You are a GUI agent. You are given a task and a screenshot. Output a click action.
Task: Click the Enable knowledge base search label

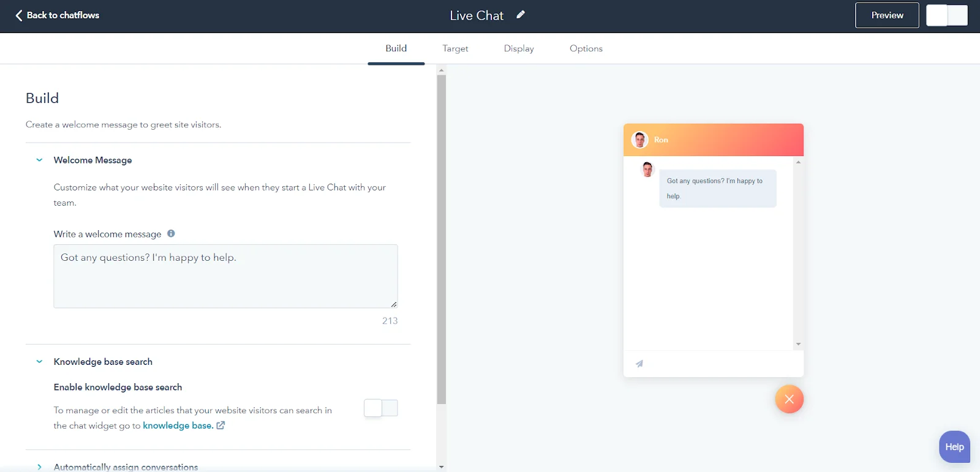pyautogui.click(x=118, y=387)
